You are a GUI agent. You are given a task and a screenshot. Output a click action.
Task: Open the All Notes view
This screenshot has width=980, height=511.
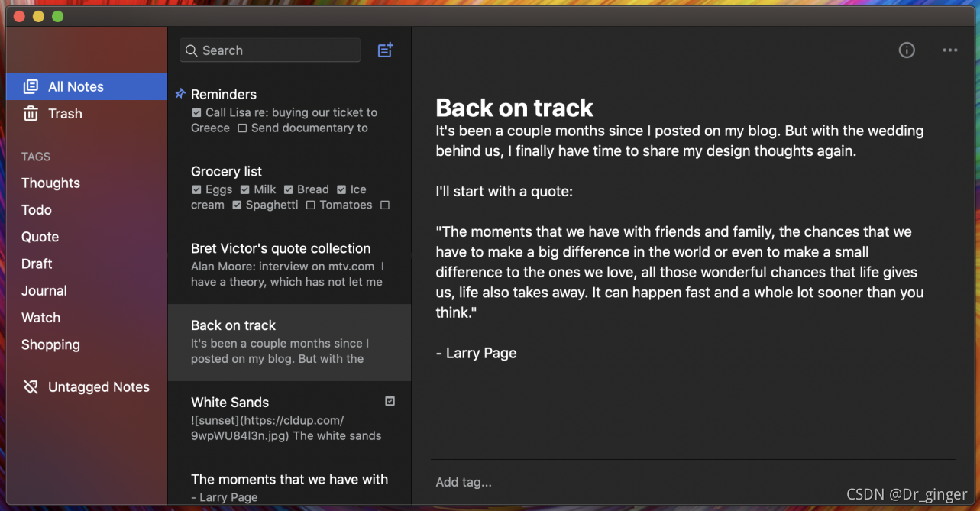point(86,86)
